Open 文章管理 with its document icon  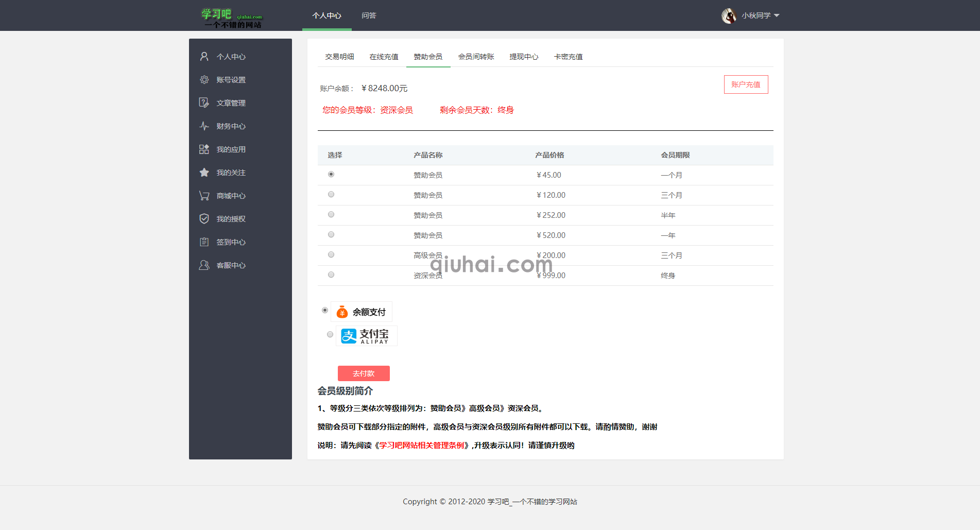click(204, 102)
